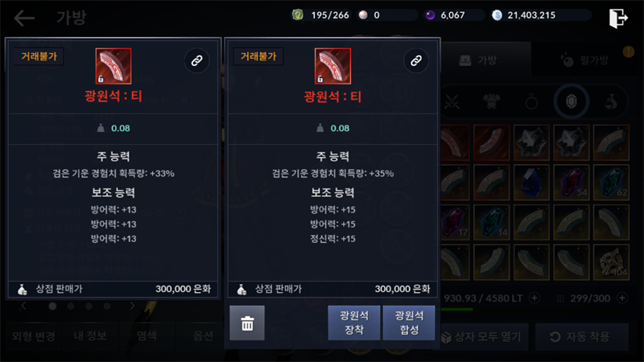Go to previous page with left chevron
Image resolution: width=644 pixels, height=362 pixels.
click(x=23, y=306)
